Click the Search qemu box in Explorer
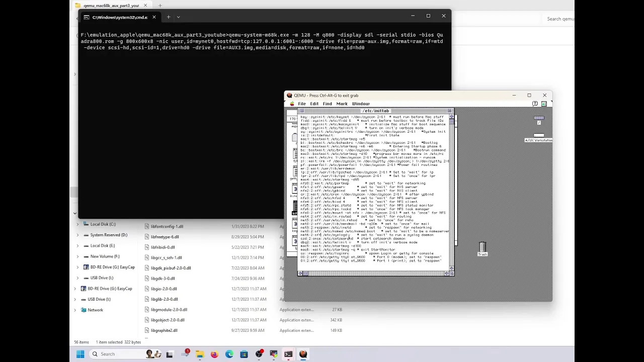This screenshot has height=362, width=644. [558, 19]
